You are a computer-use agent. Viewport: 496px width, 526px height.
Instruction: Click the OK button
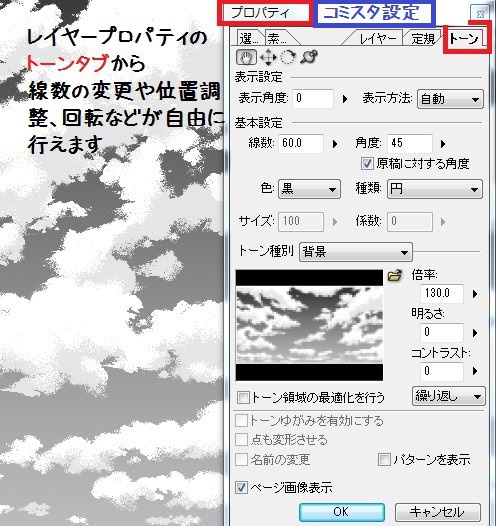click(342, 512)
